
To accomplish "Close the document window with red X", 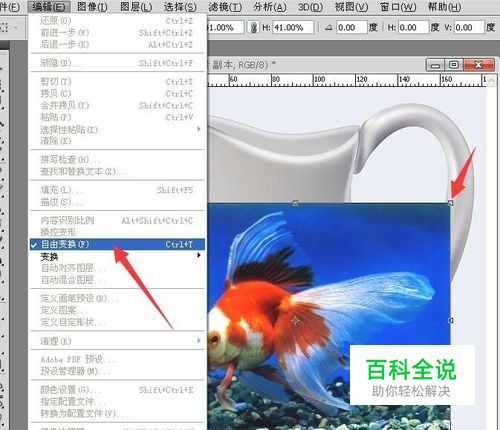I will [x=478, y=65].
